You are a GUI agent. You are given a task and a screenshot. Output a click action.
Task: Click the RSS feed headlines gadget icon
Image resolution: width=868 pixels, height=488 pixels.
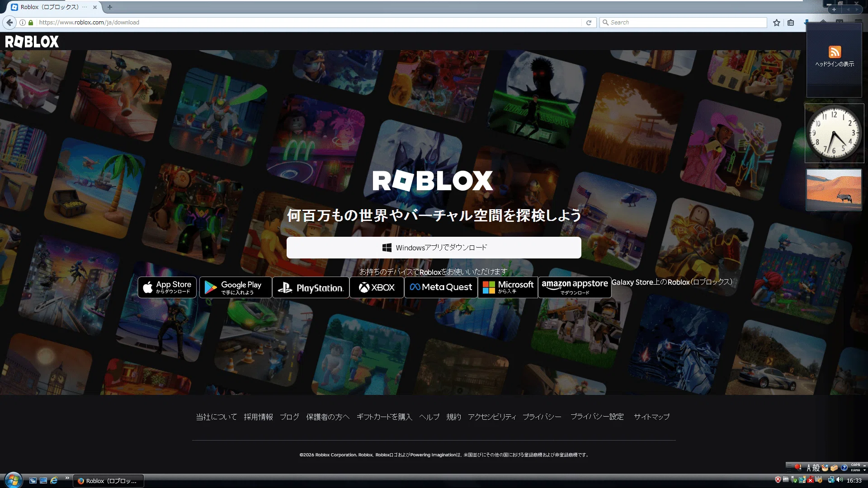point(835,52)
